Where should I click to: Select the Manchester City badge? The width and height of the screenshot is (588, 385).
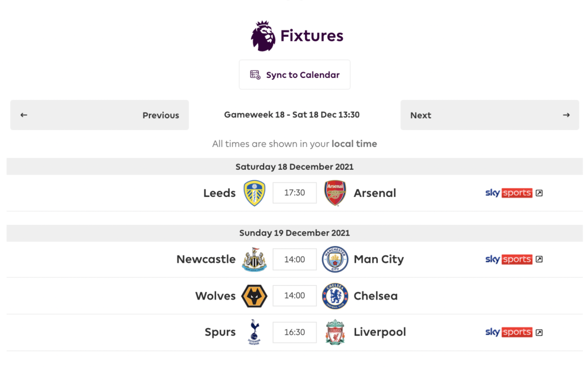[335, 259]
